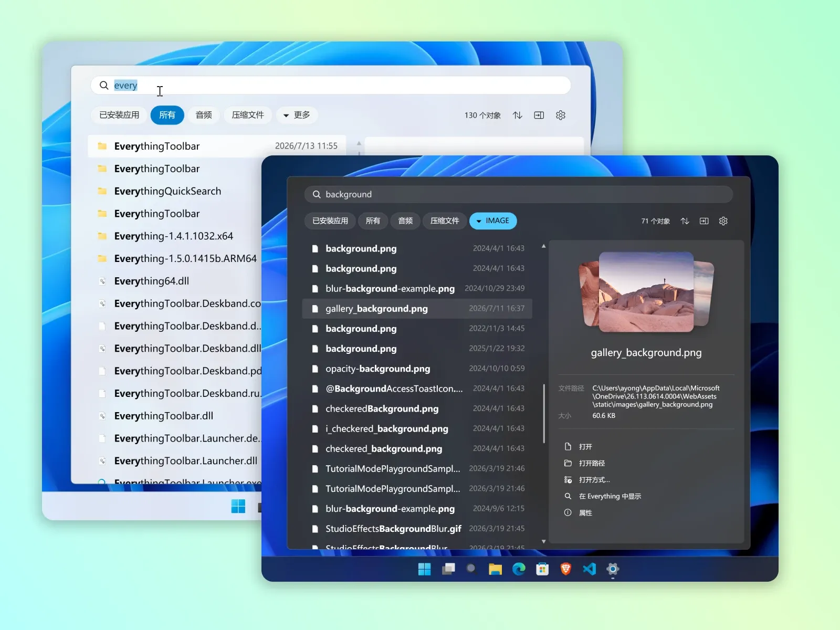
Task: Select checkered_background.png result
Action: [417, 449]
